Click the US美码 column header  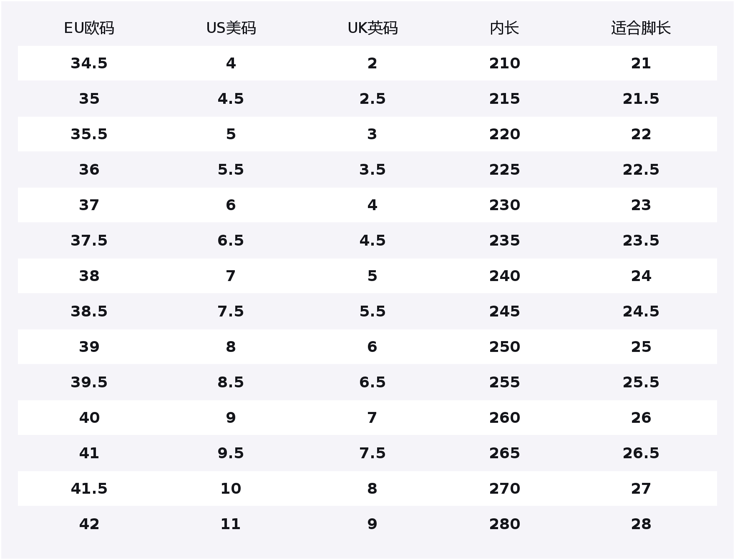point(231,28)
